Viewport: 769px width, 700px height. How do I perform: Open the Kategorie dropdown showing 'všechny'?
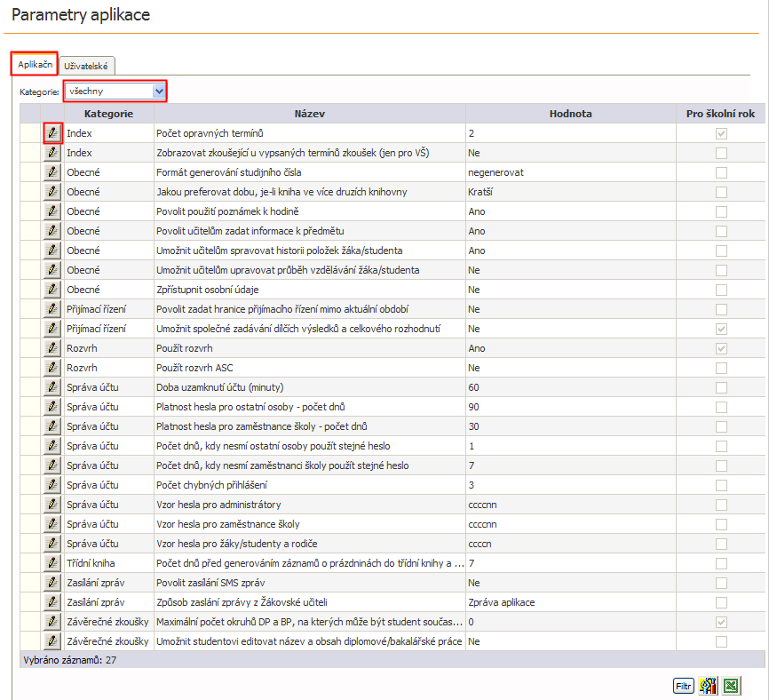pyautogui.click(x=115, y=91)
